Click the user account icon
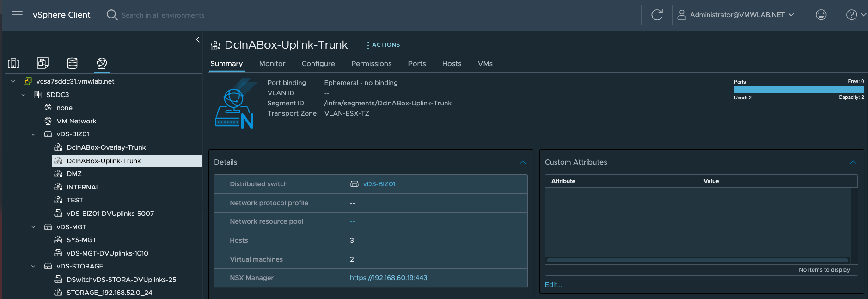 pos(681,15)
